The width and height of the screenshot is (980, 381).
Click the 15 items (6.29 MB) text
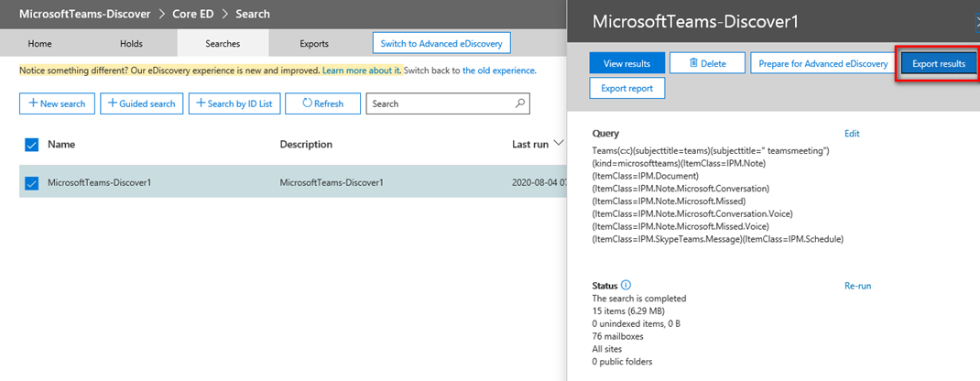(628, 310)
